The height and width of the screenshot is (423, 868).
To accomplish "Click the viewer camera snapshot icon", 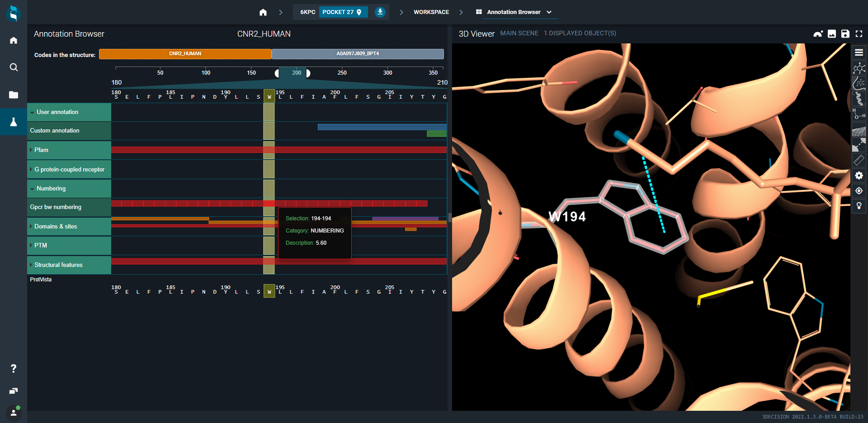I will click(x=818, y=33).
